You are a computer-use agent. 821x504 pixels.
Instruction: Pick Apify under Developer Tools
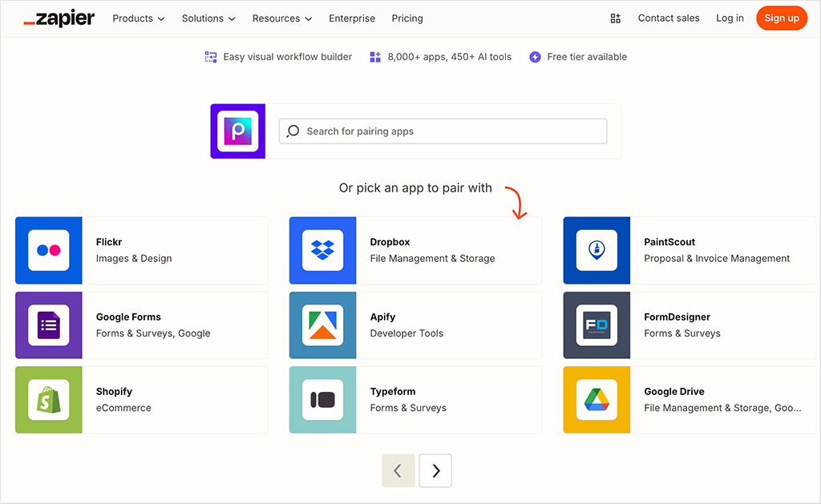(322, 325)
